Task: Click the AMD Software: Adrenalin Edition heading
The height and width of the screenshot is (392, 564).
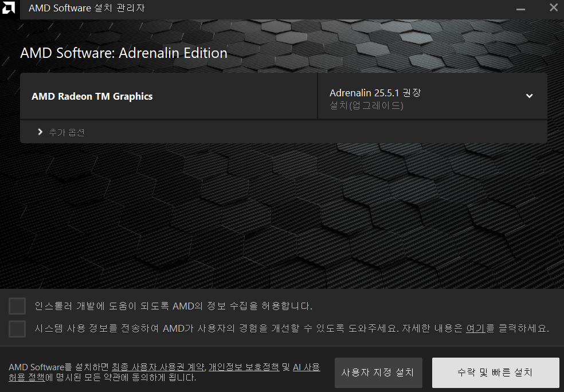Action: pyautogui.click(x=123, y=53)
